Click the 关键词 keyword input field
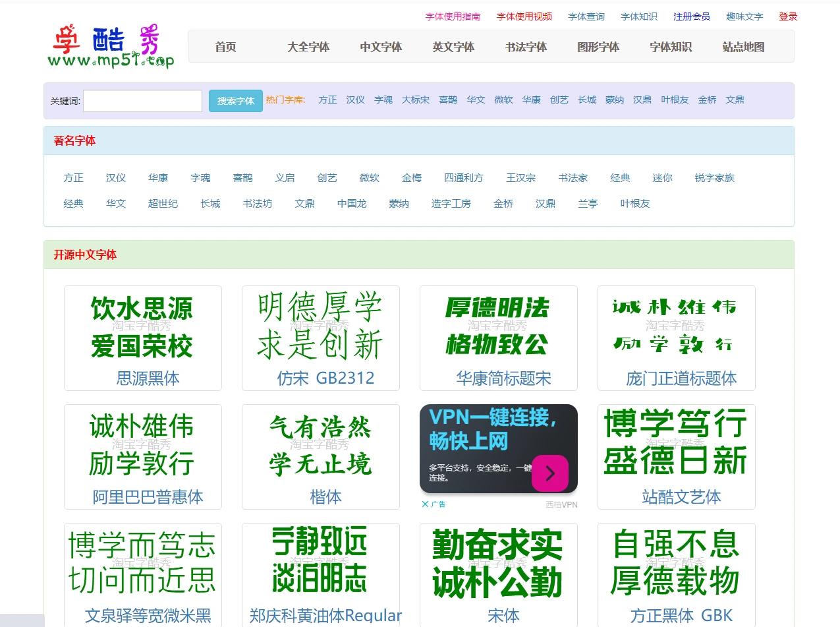Viewport: 840px width, 627px height. (x=142, y=100)
